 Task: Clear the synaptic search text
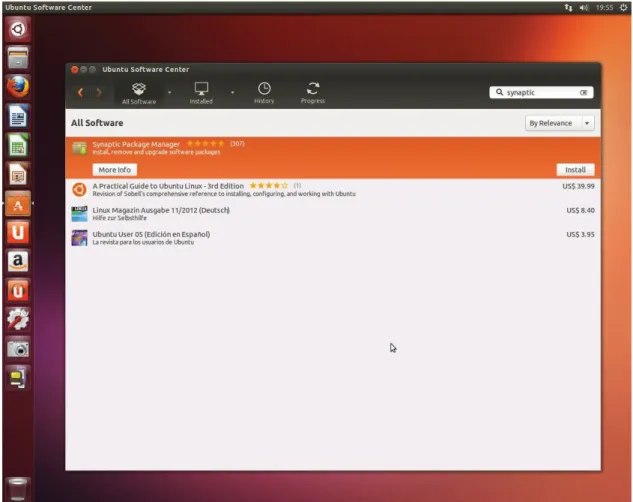[583, 92]
